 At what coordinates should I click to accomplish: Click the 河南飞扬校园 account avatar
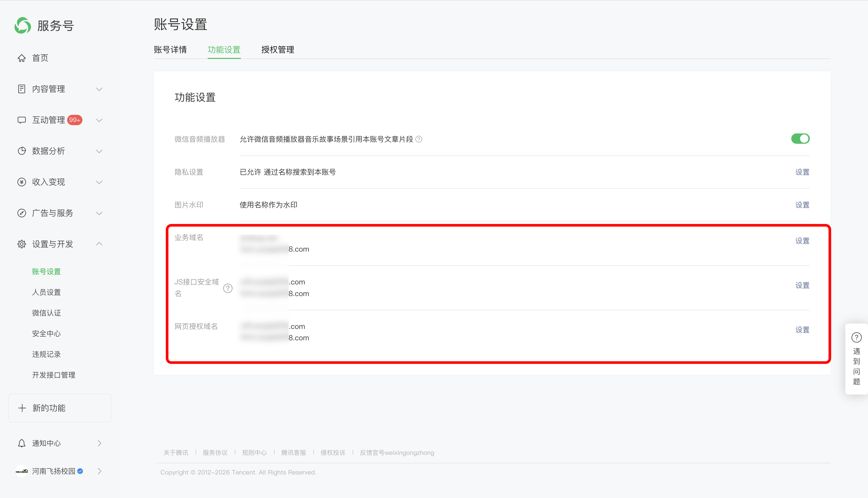point(21,471)
